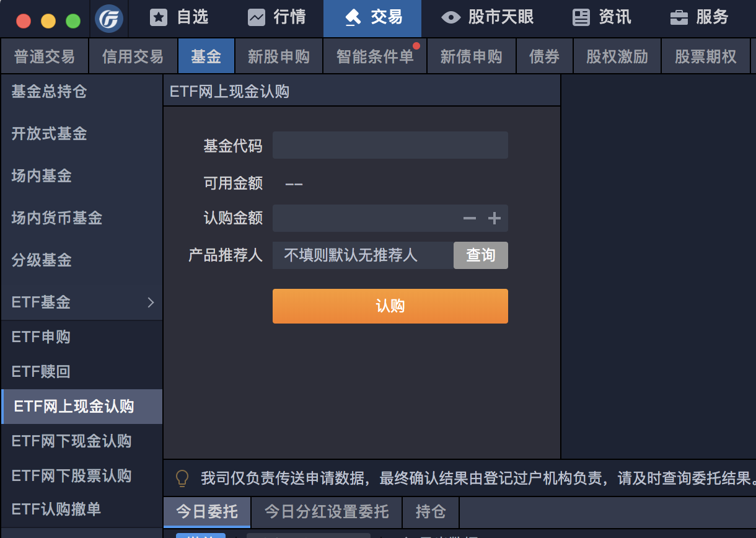Open 行情 market chart icon
The width and height of the screenshot is (756, 538).
click(256, 18)
